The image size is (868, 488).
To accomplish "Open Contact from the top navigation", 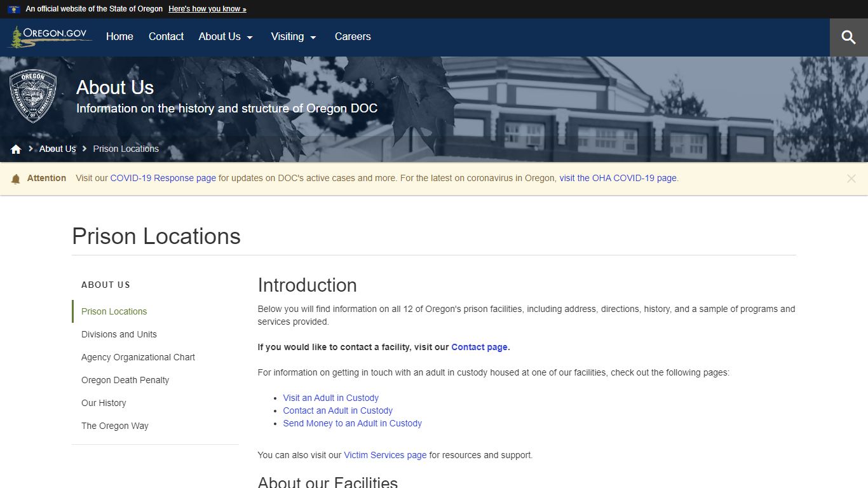I will pos(166,37).
